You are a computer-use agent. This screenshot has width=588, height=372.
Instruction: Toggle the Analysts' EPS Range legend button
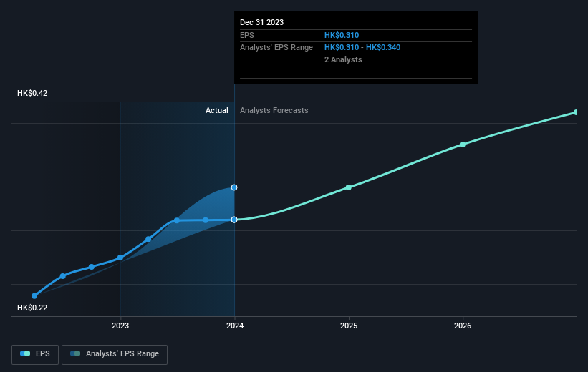click(x=115, y=354)
